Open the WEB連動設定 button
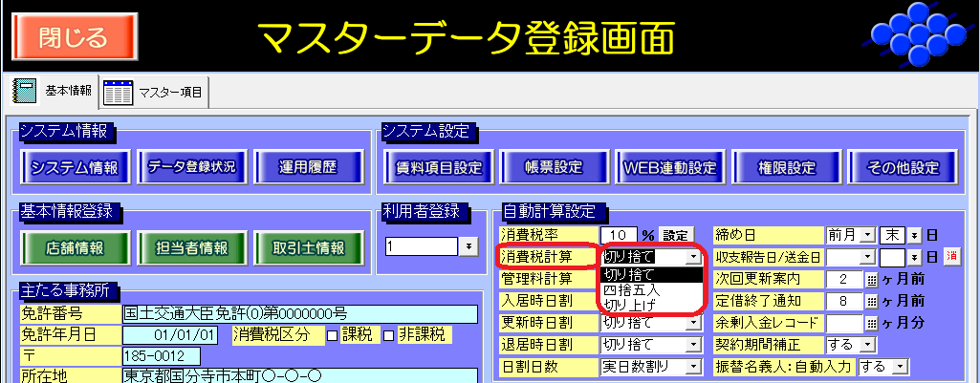The image size is (980, 383). pyautogui.click(x=670, y=167)
